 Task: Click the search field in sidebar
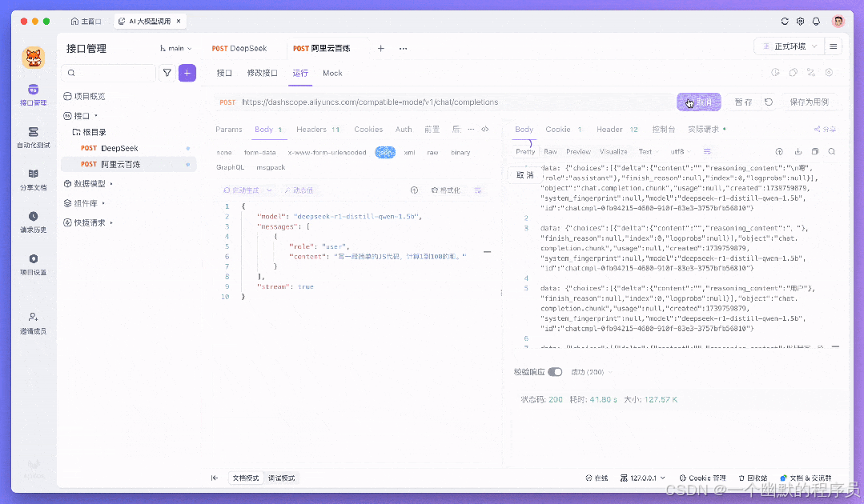coord(109,73)
